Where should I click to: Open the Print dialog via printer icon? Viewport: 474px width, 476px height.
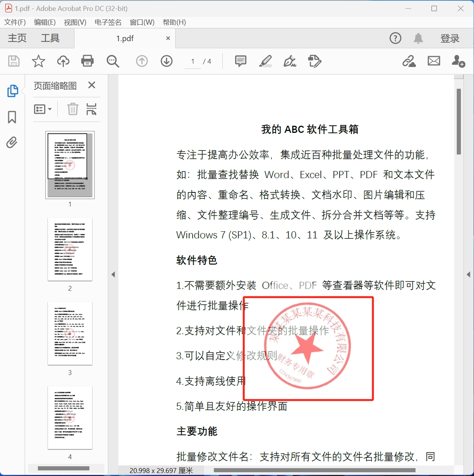coord(87,61)
